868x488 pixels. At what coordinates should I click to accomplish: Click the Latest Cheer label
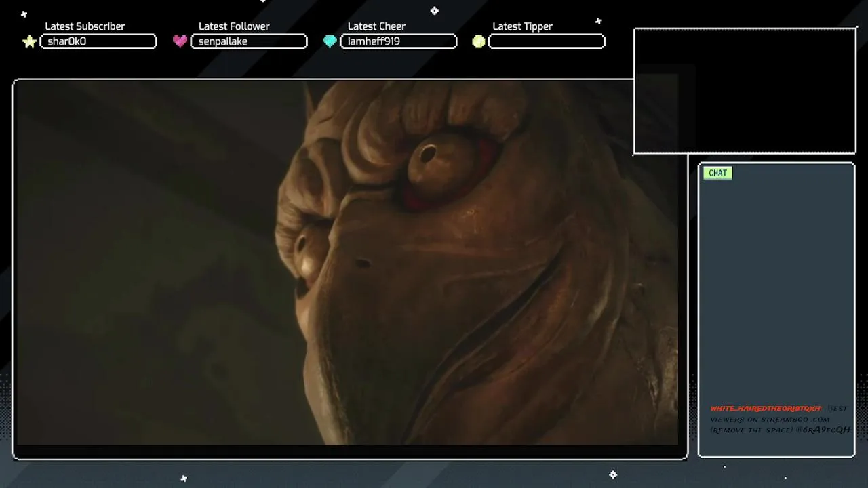click(376, 26)
